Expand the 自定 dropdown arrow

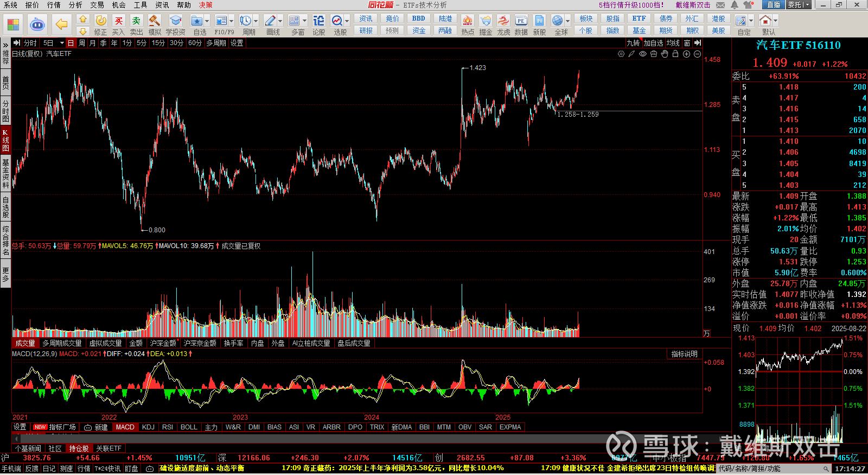[751, 21]
